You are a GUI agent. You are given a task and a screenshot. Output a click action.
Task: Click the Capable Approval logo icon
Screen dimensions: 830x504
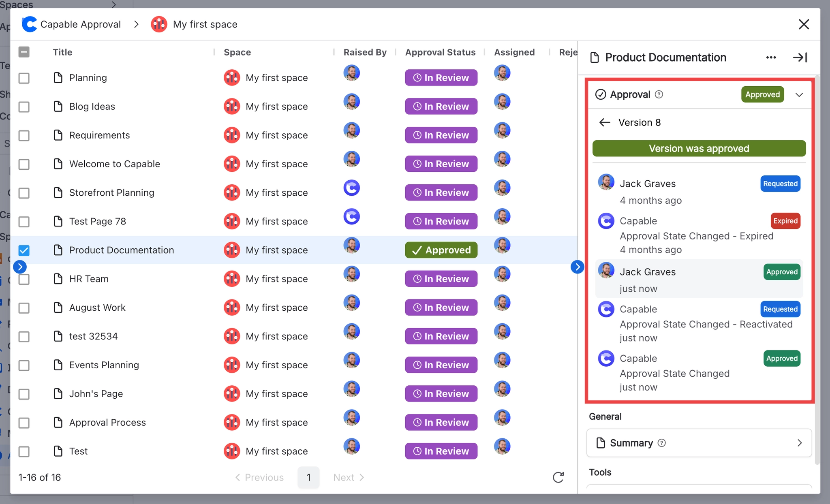(x=30, y=24)
